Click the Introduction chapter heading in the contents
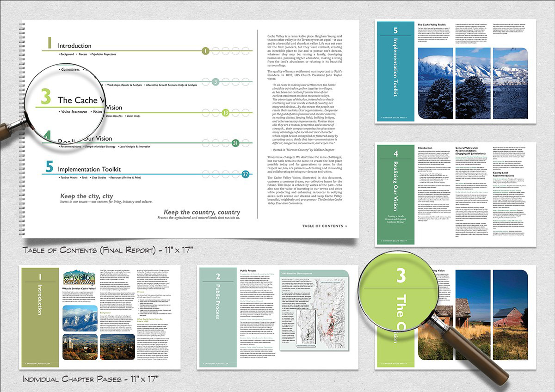The height and width of the screenshot is (392, 555). [74, 46]
